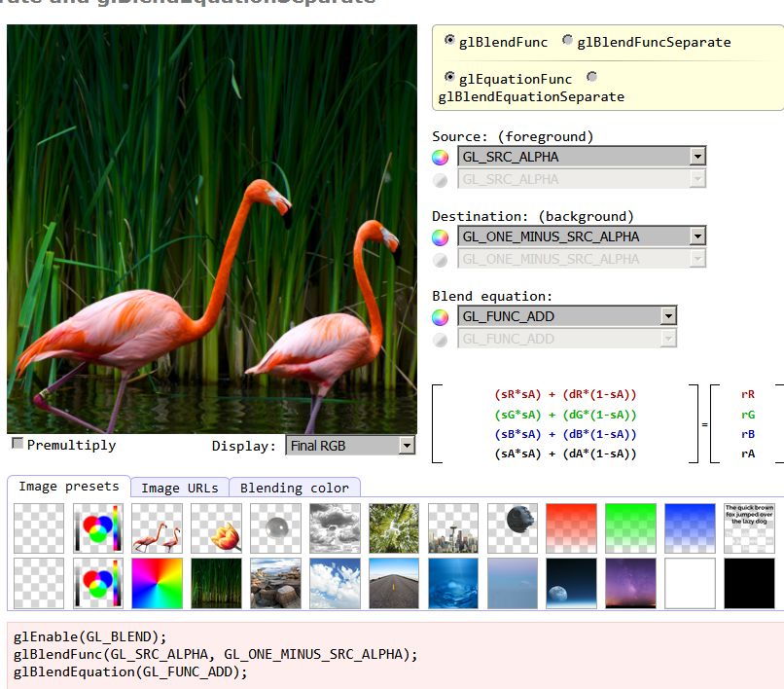Image resolution: width=784 pixels, height=689 pixels.
Task: Select the Seattle skyline foreground preset
Action: [x=453, y=528]
